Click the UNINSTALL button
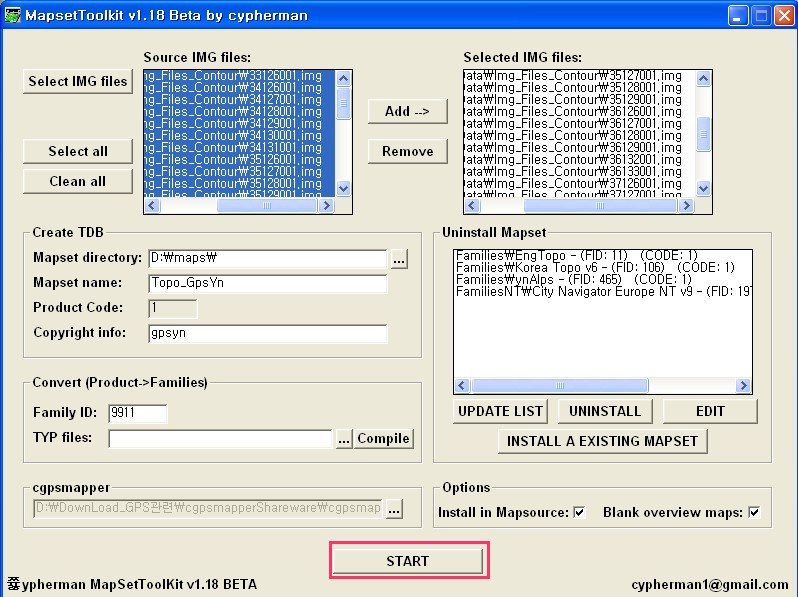The image size is (798, 597). pyautogui.click(x=605, y=411)
